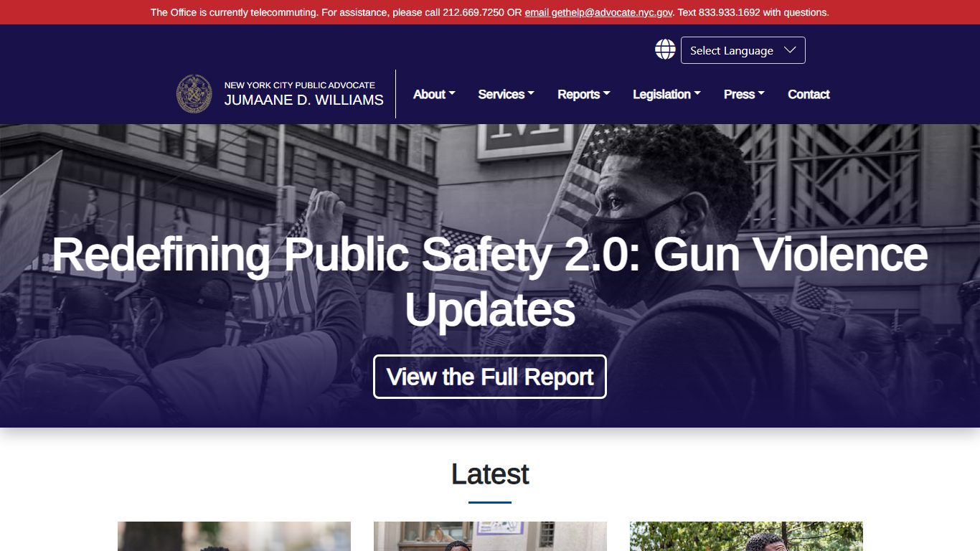This screenshot has width=980, height=551.
Task: Click the telecommuting notice phone number 212.669.7250
Action: point(472,12)
